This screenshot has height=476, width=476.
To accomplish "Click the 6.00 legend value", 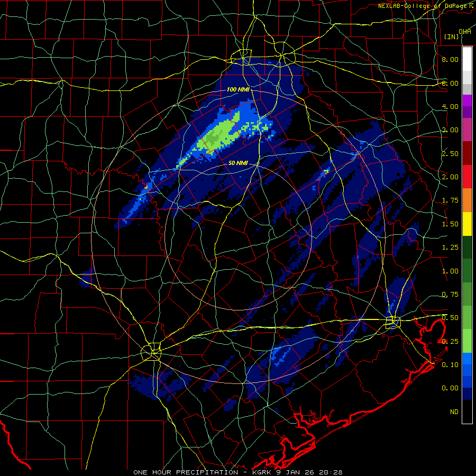I will tap(450, 83).
